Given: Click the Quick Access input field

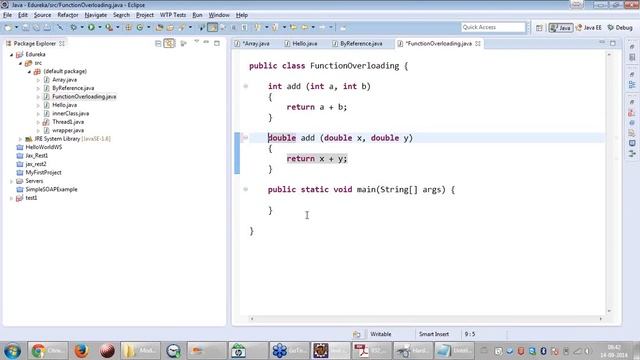Looking at the screenshot, I should [x=493, y=27].
